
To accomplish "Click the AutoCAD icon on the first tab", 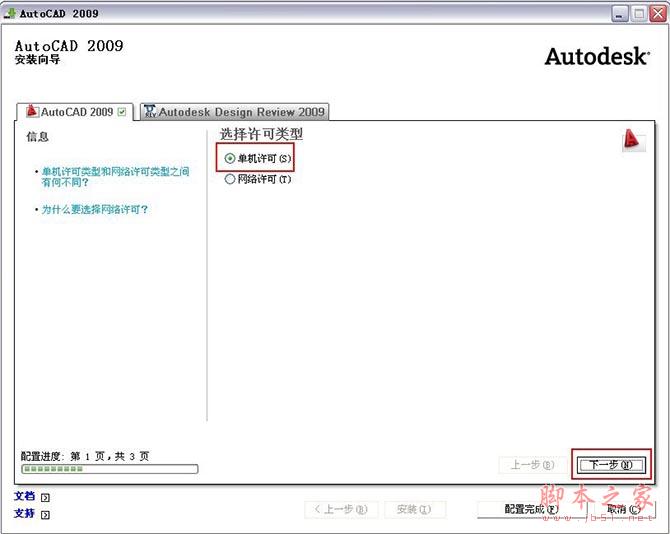I will [32, 111].
